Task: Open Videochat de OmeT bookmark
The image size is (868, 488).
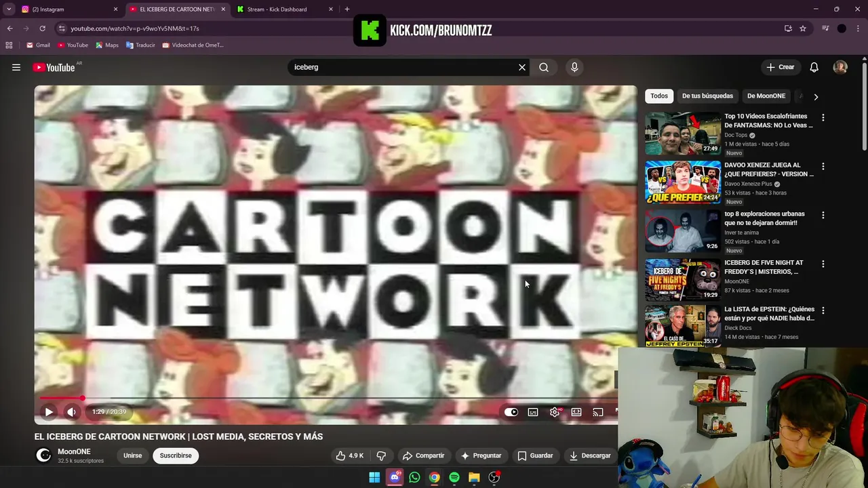Action: coord(193,45)
